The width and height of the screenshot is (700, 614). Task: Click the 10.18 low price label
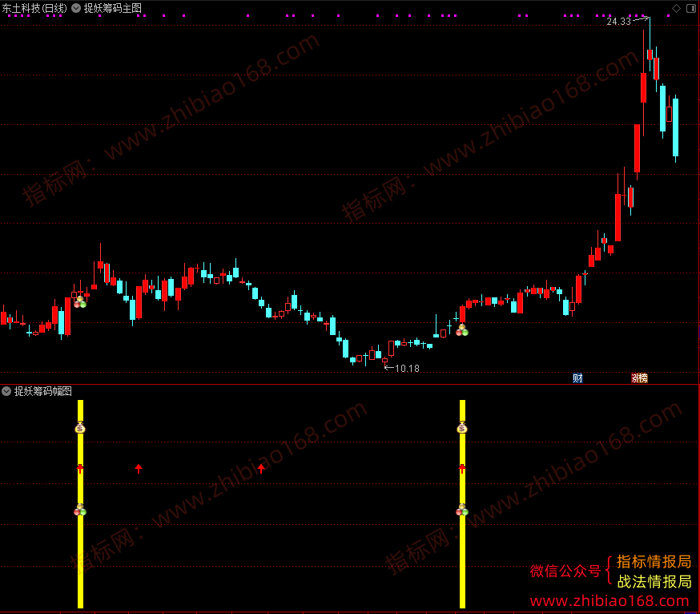click(x=407, y=369)
